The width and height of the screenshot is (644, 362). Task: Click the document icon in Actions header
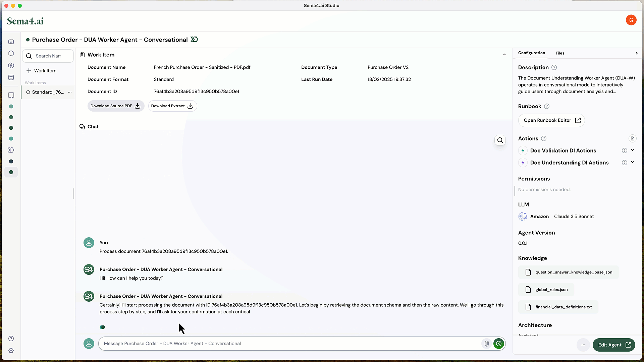pyautogui.click(x=632, y=138)
